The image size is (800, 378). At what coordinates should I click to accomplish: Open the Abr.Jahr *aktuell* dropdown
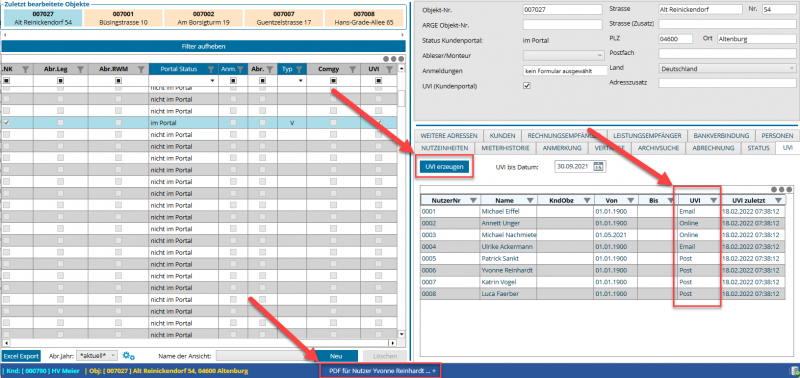click(98, 356)
